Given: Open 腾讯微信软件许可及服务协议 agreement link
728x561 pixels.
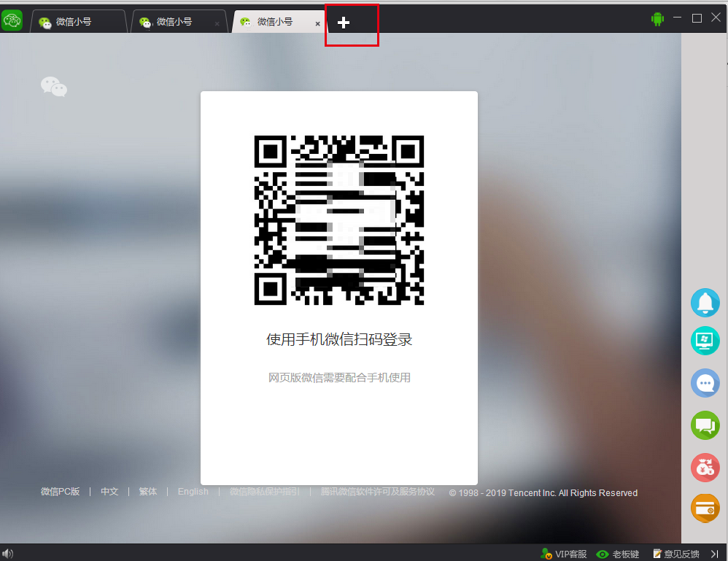Looking at the screenshot, I should [x=377, y=492].
